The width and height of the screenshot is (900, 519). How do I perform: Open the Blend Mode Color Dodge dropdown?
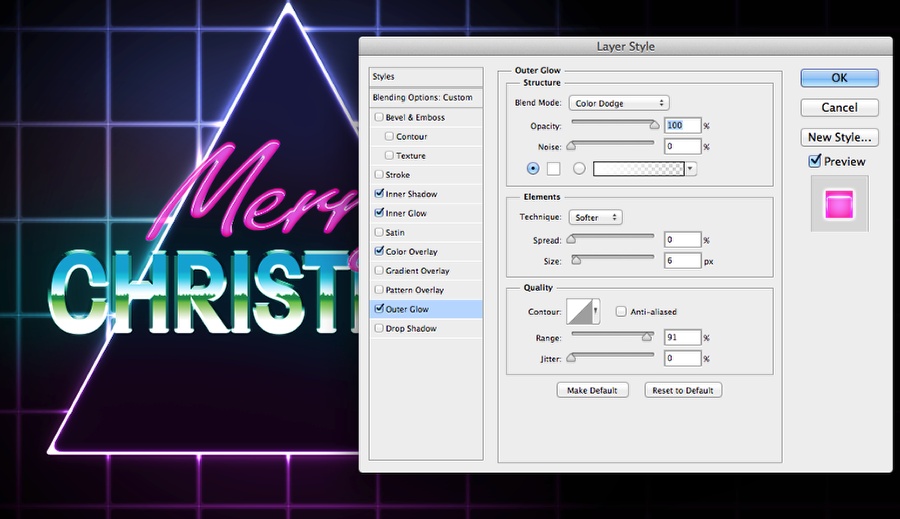(x=619, y=103)
